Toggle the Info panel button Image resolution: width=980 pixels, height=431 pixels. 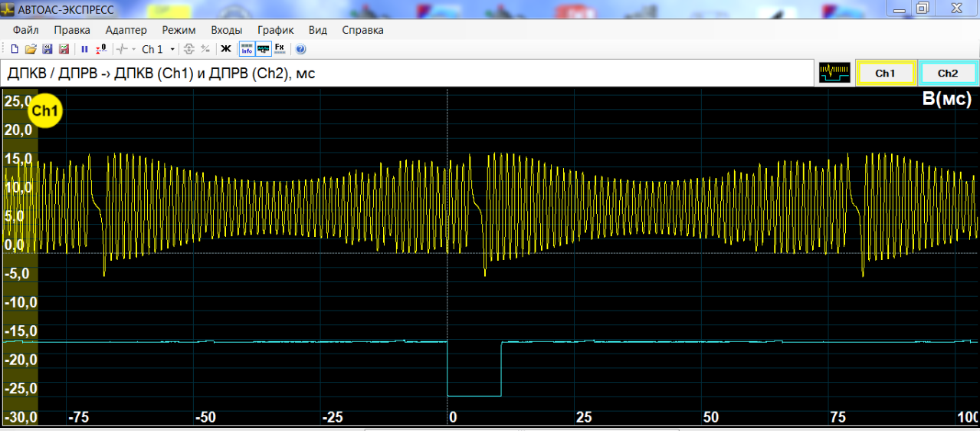point(247,49)
